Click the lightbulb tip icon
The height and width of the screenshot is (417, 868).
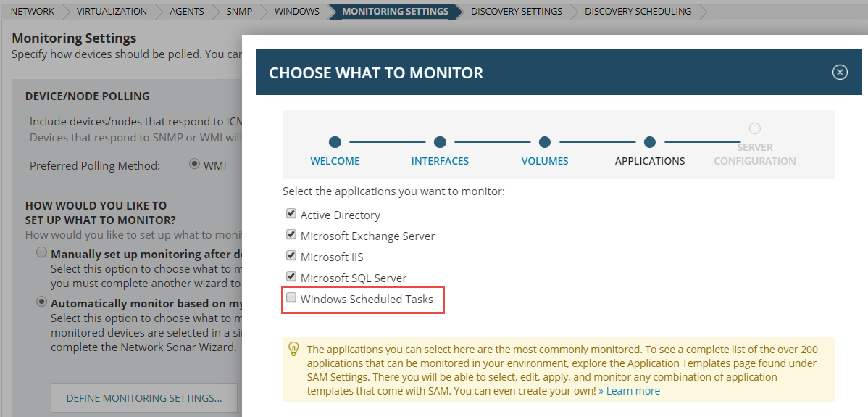pyautogui.click(x=294, y=349)
